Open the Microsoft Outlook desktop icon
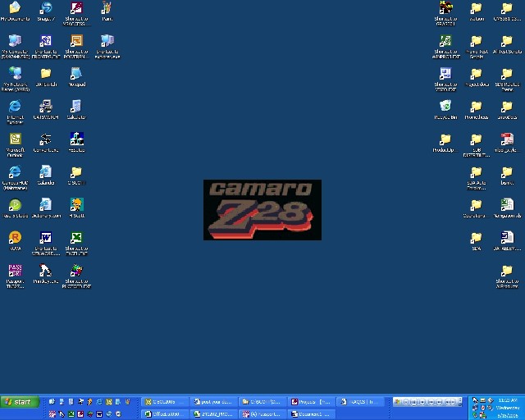525x420 pixels. click(x=15, y=139)
